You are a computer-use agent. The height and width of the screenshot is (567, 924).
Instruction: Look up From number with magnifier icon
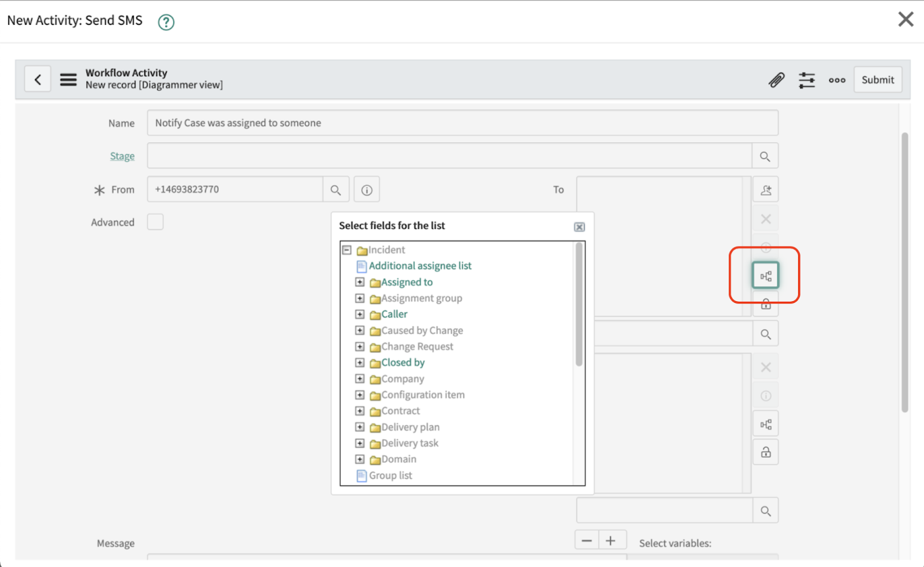pos(336,190)
